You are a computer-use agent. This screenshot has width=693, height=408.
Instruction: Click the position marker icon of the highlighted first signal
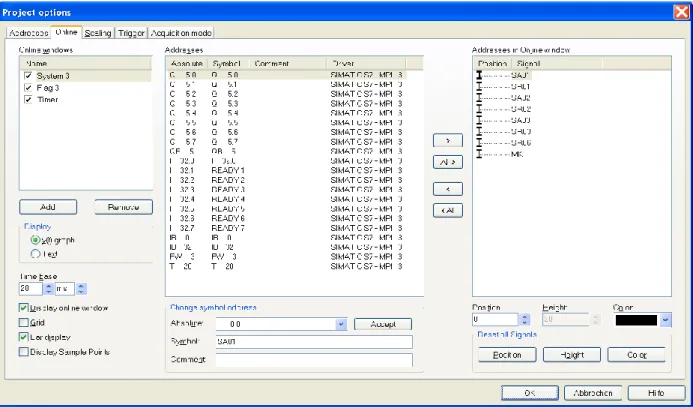pos(479,76)
